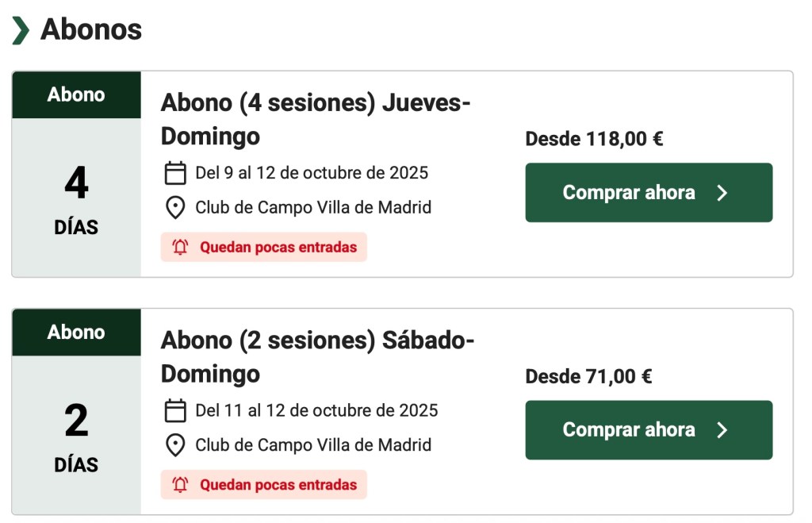Image resolution: width=812 pixels, height=523 pixels.
Task: Click the location pin in the 2-day pass card
Action: coord(174,445)
